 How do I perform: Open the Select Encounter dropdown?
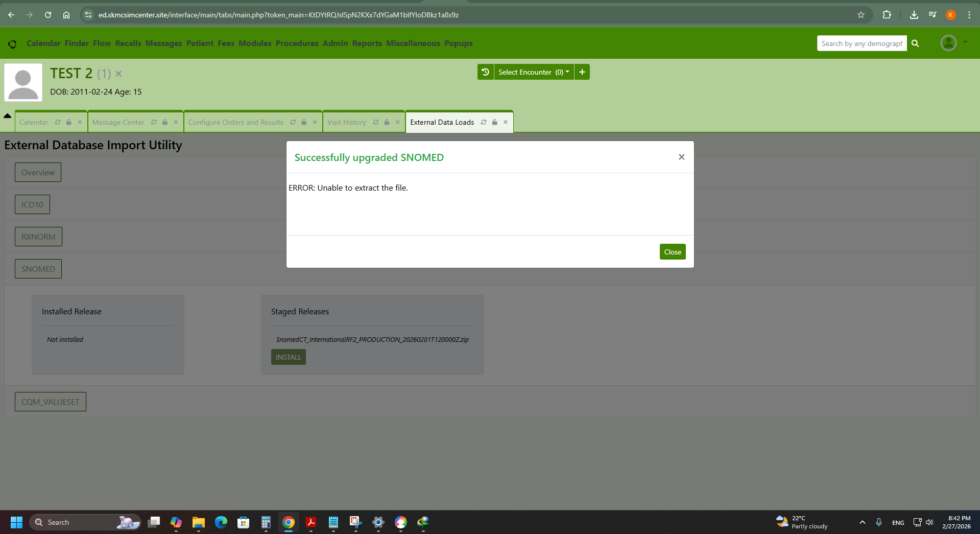coord(533,72)
